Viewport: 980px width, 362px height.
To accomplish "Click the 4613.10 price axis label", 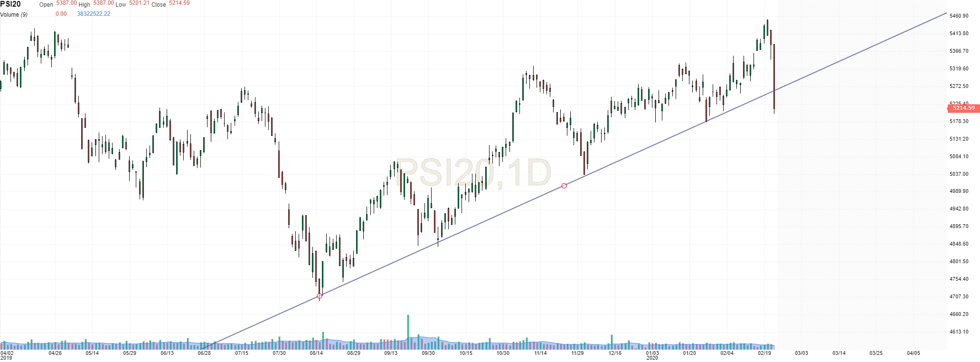I will 959,332.
